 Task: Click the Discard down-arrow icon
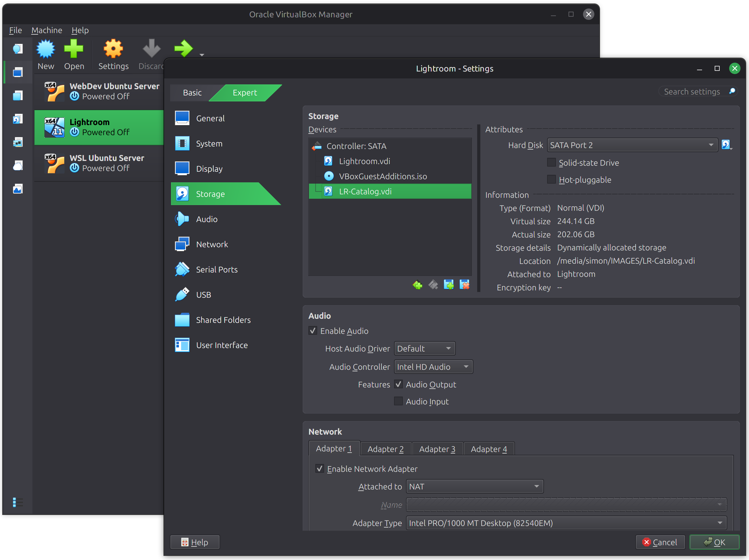(152, 49)
